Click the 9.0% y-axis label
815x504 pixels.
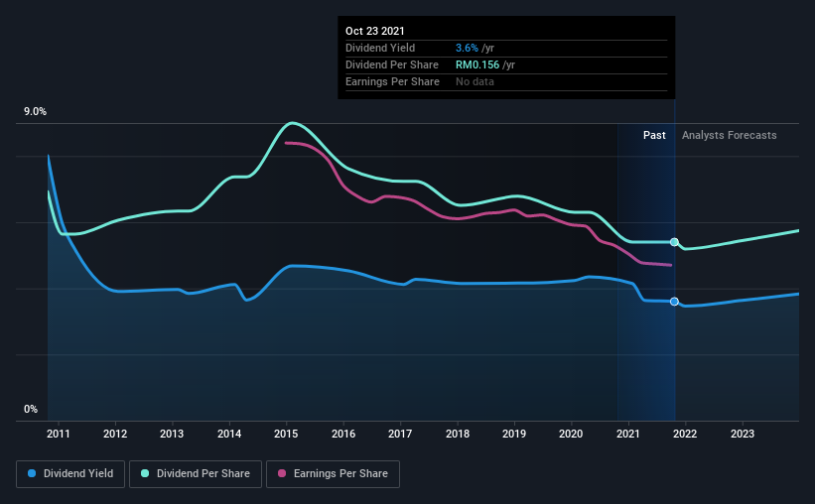pos(35,112)
